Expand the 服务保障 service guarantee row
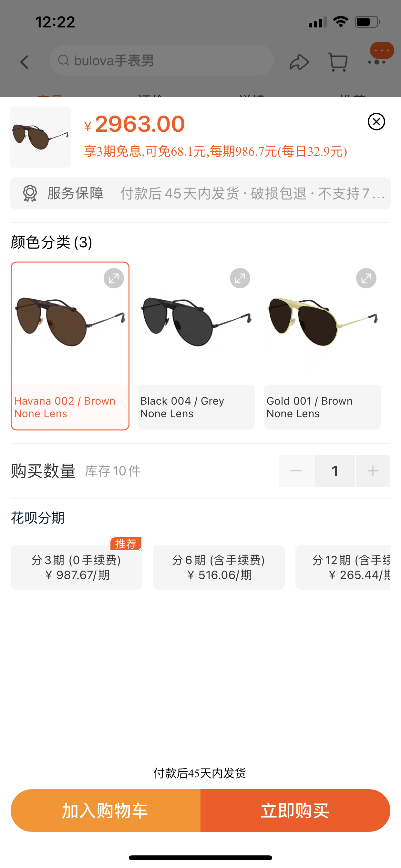The width and height of the screenshot is (401, 868). pos(200,193)
